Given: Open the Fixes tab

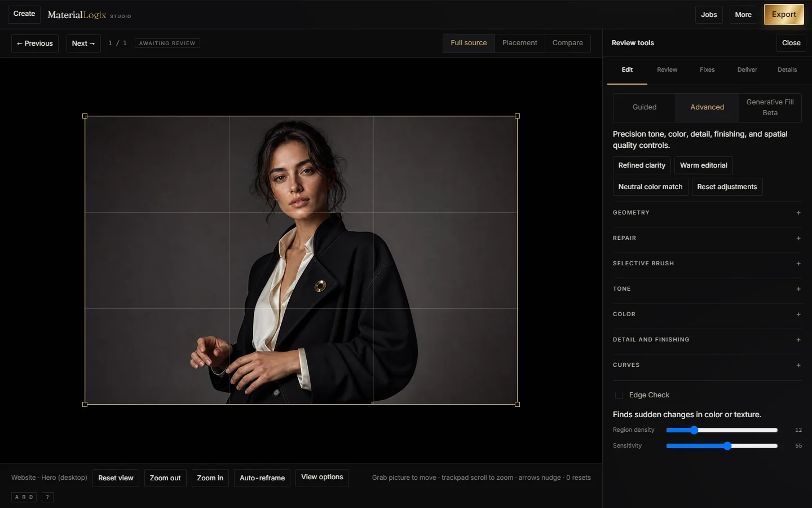Looking at the screenshot, I should (x=707, y=70).
